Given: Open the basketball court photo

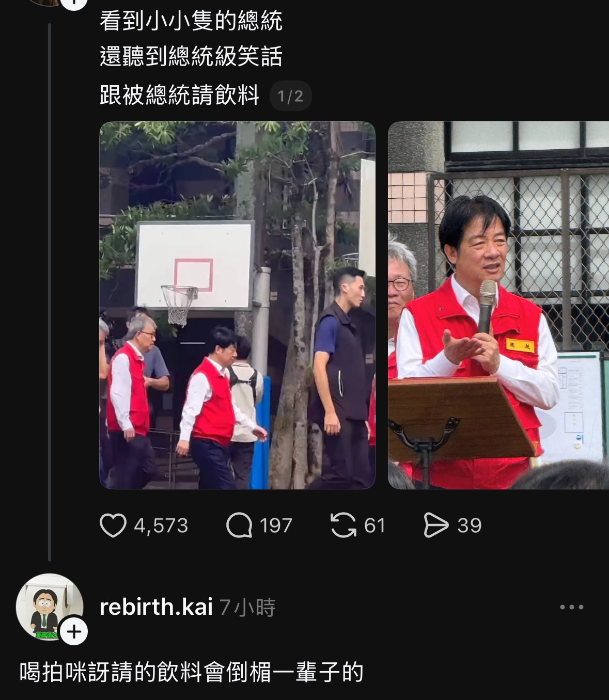Looking at the screenshot, I should tap(237, 305).
